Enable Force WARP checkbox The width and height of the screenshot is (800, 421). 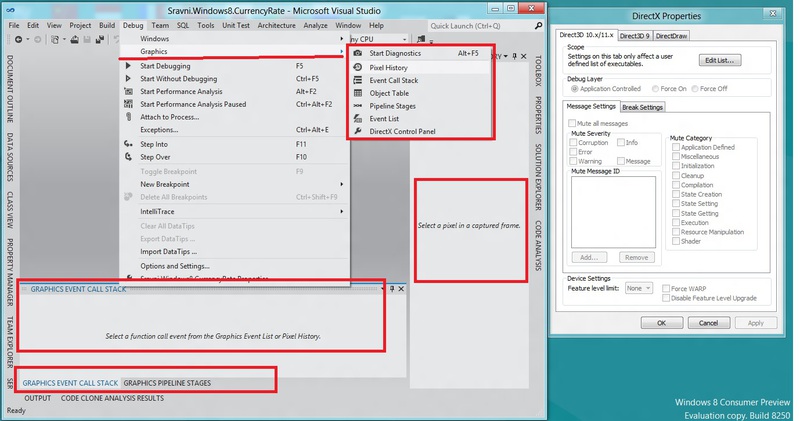click(x=666, y=288)
